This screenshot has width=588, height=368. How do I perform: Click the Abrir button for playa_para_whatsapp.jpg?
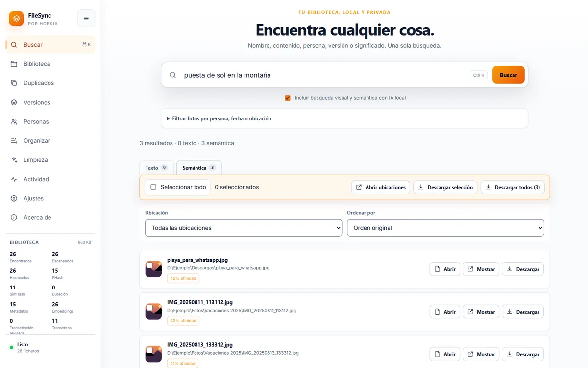click(445, 269)
